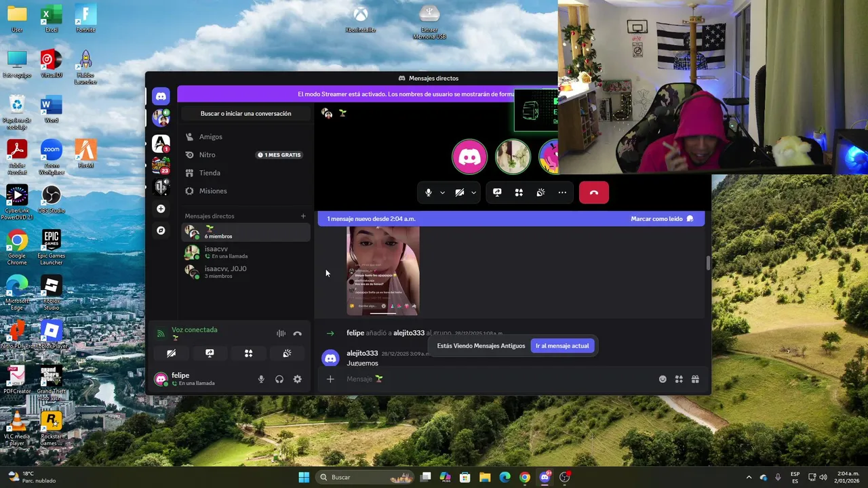Open the Amigos section
The width and height of the screenshot is (868, 488).
[x=245, y=137]
